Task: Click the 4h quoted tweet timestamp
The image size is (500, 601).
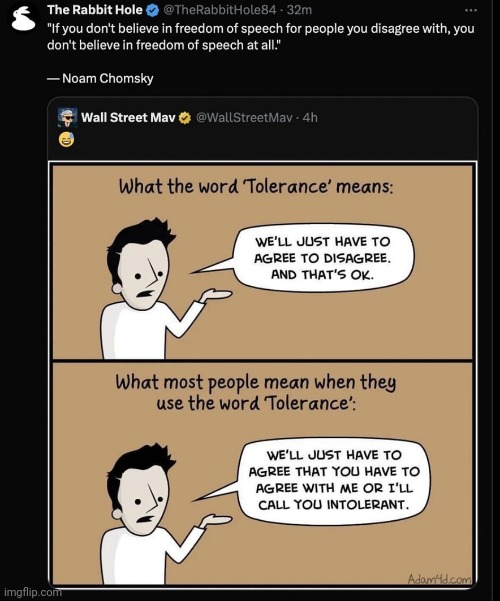Action: coord(310,117)
